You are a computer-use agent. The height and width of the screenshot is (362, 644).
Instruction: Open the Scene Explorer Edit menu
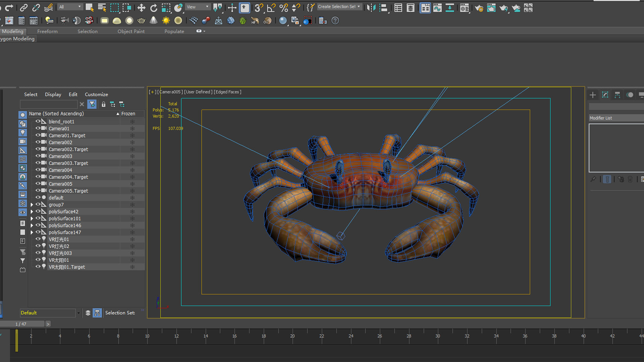tap(73, 95)
